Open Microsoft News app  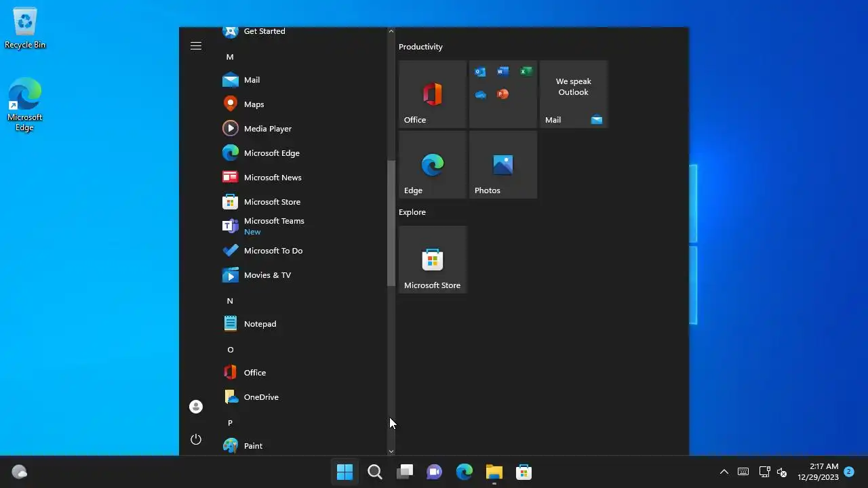click(x=302, y=178)
